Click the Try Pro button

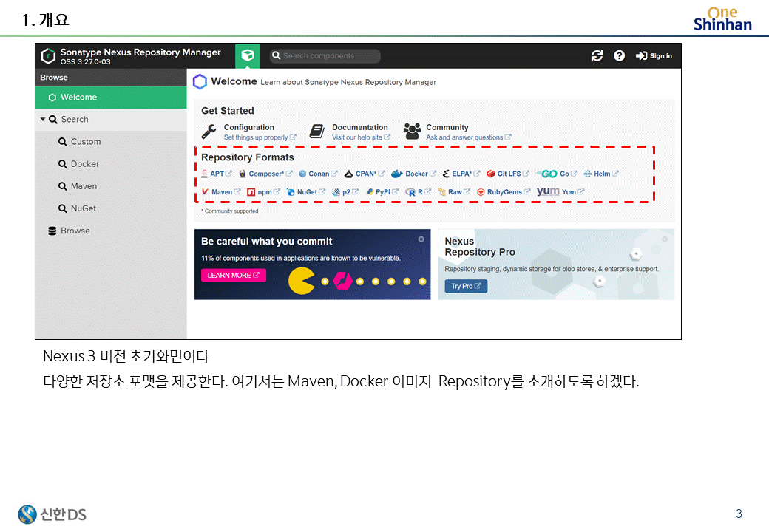coord(466,286)
